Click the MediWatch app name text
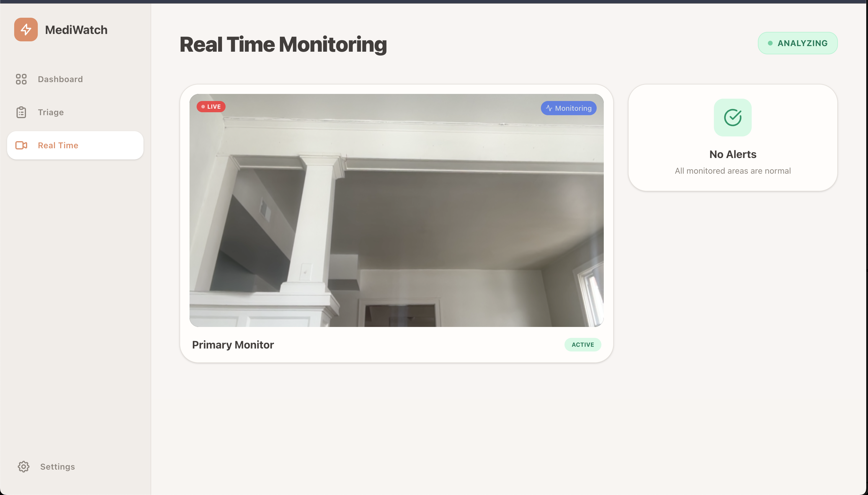Viewport: 868px width, 495px height. [x=76, y=30]
